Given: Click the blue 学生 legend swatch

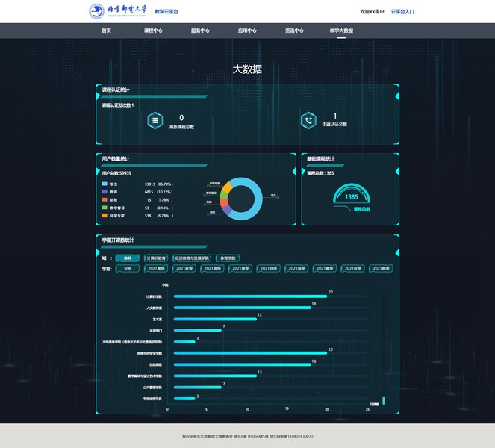Looking at the screenshot, I should [x=105, y=184].
